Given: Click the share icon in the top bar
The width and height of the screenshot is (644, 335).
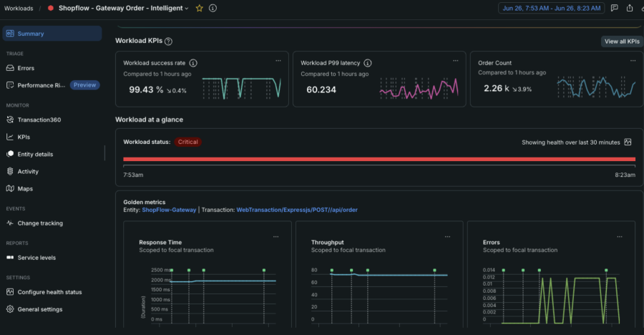Looking at the screenshot, I should coord(630,8).
